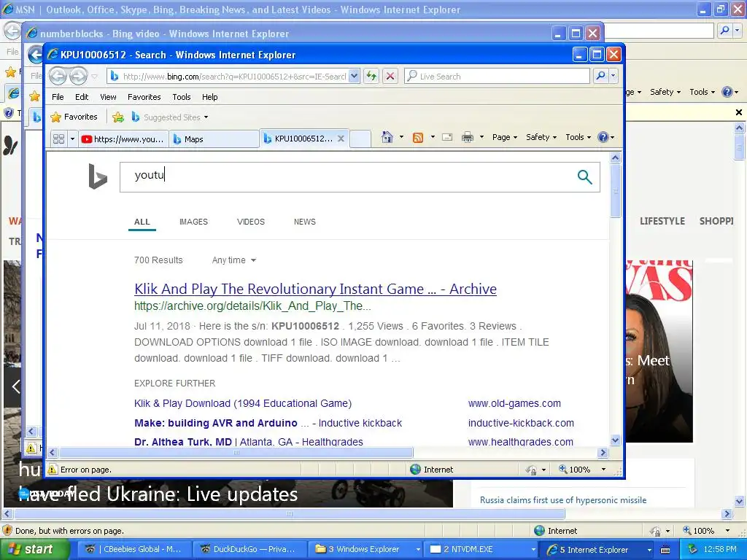Click the Print icon in the command bar
The image size is (747, 560).
[468, 138]
